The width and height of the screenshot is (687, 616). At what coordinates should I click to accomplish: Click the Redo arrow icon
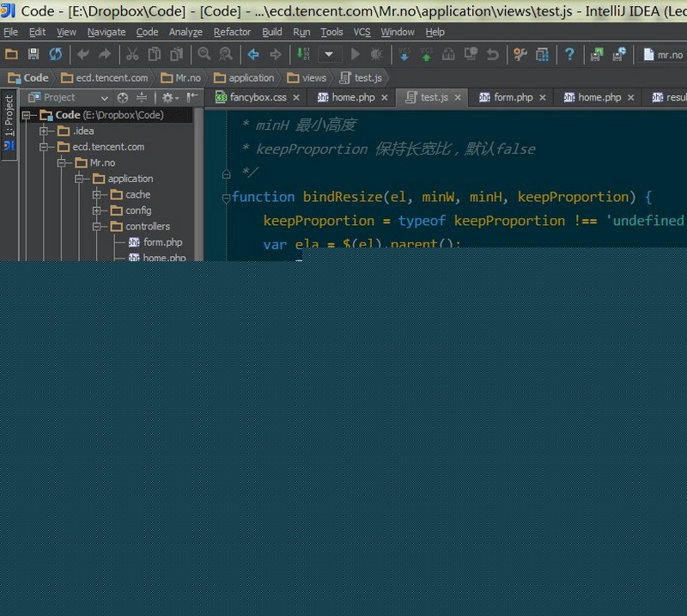[105, 54]
